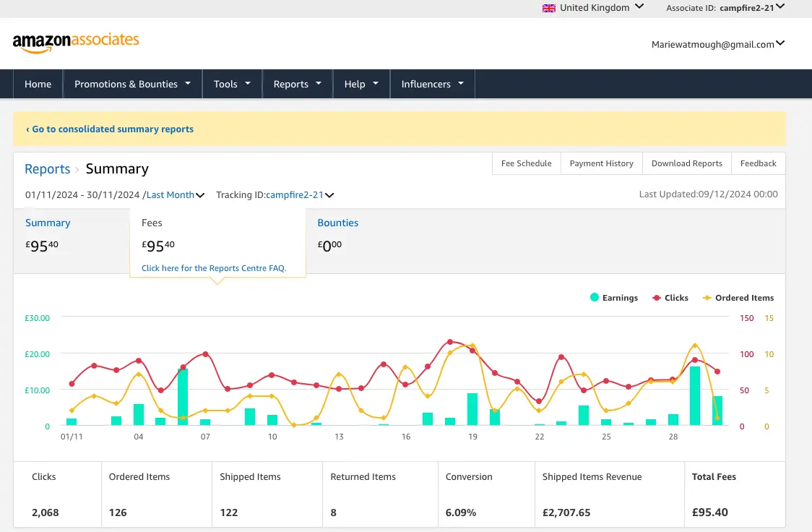The height and width of the screenshot is (532, 812).
Task: Open the Last Month date range dropdown
Action: (176, 194)
